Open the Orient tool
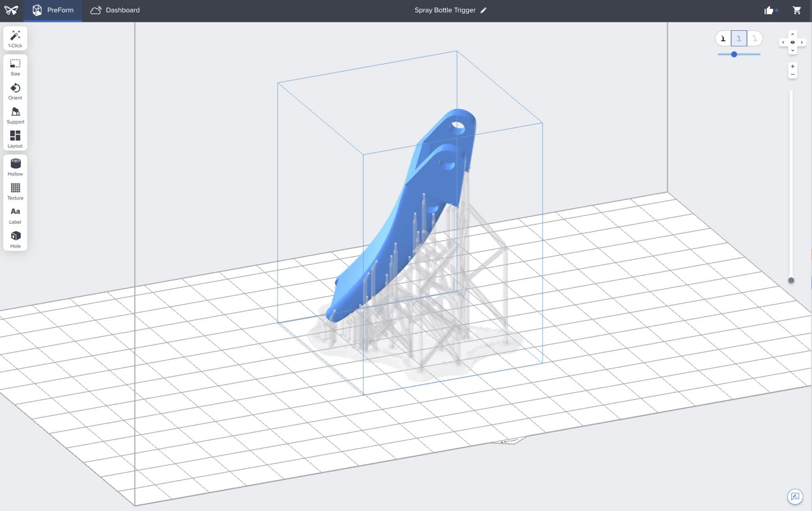The image size is (812, 511). (15, 92)
